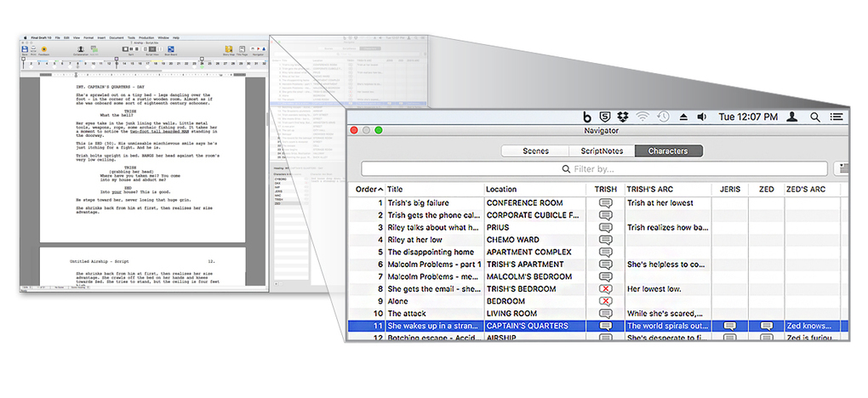Click the Final Draft horizontal story map scrollbar
Image resolution: width=868 pixels, height=398 pixels.
(91, 71)
